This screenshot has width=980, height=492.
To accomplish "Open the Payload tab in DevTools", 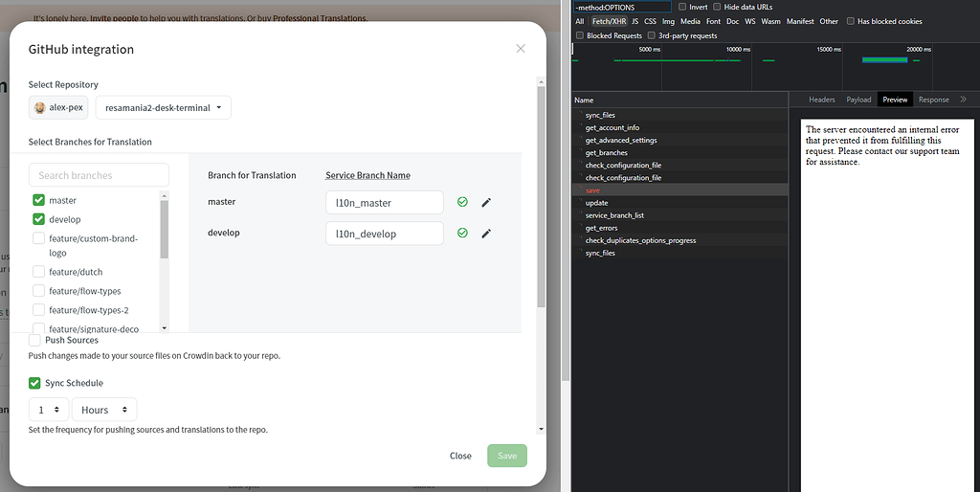I will (x=858, y=100).
